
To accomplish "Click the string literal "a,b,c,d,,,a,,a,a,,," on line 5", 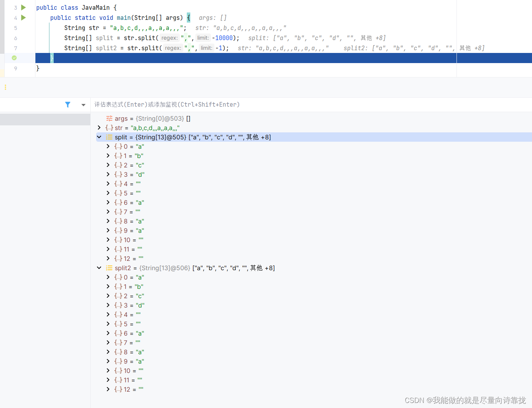I will point(146,28).
